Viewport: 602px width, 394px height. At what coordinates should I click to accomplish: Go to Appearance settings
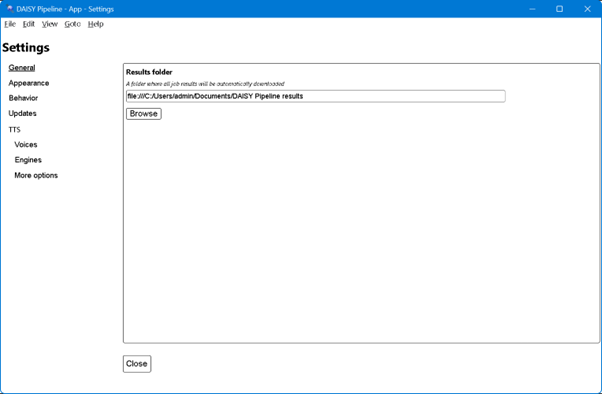[29, 83]
